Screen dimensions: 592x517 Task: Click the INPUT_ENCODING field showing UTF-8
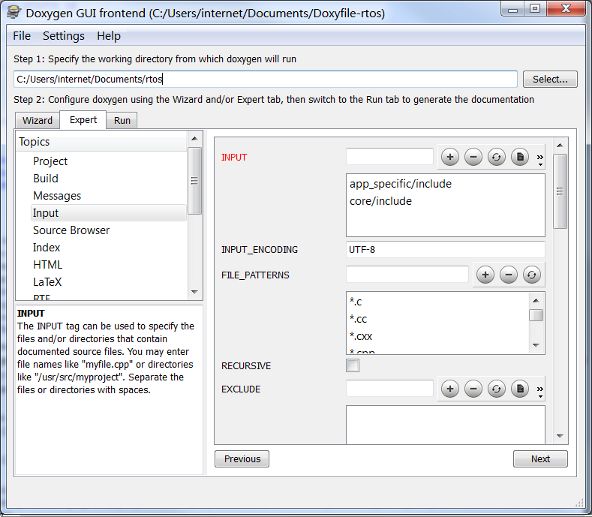coord(446,250)
